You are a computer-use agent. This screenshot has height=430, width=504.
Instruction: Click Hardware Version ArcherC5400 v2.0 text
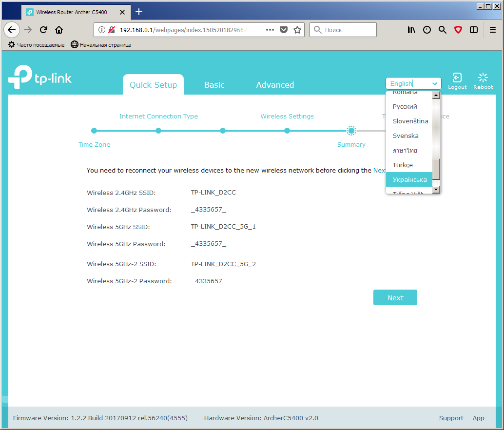[x=261, y=418]
